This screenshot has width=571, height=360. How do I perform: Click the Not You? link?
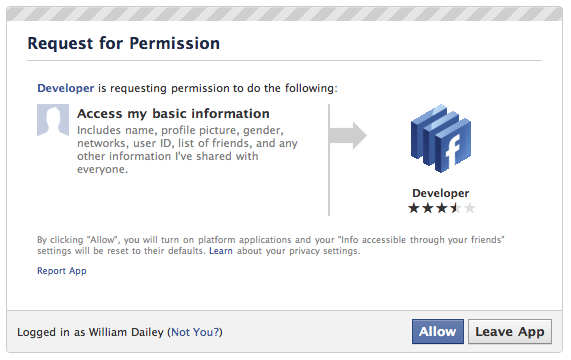point(196,332)
